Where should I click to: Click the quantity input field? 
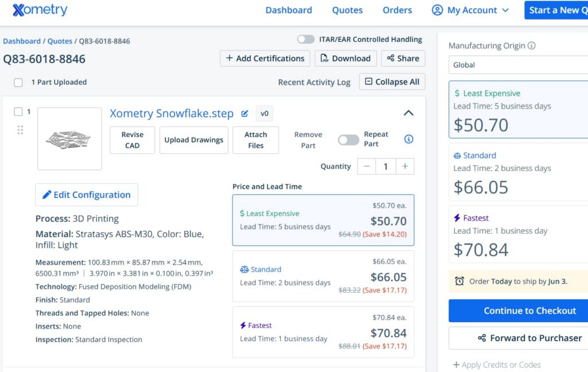[386, 166]
